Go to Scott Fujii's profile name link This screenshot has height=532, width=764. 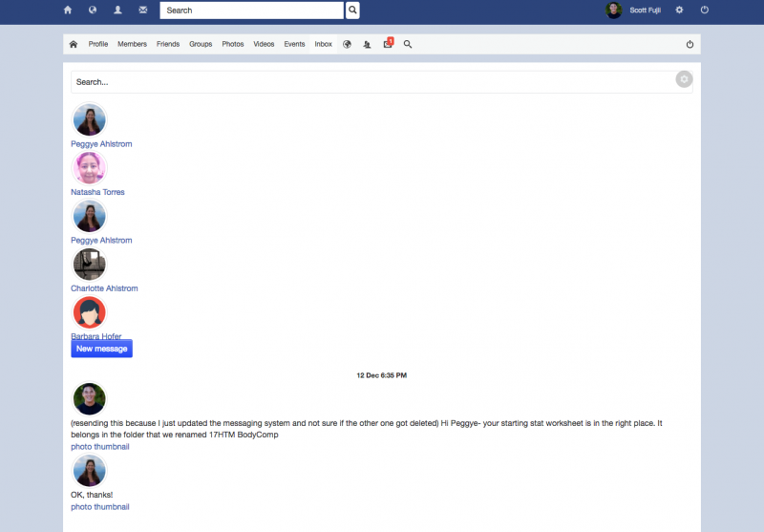pos(645,11)
